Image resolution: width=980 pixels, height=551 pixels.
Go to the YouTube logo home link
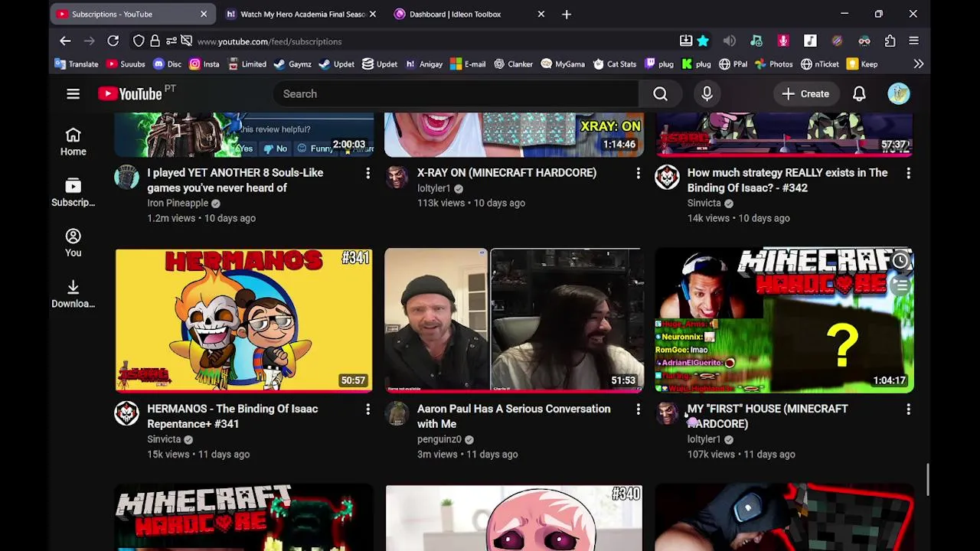[130, 93]
